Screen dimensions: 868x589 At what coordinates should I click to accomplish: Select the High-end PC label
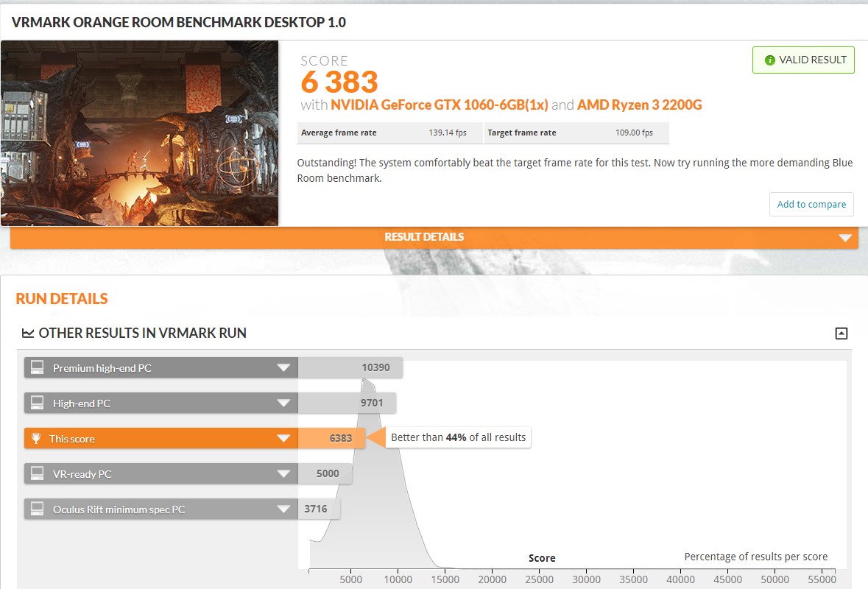[x=82, y=403]
